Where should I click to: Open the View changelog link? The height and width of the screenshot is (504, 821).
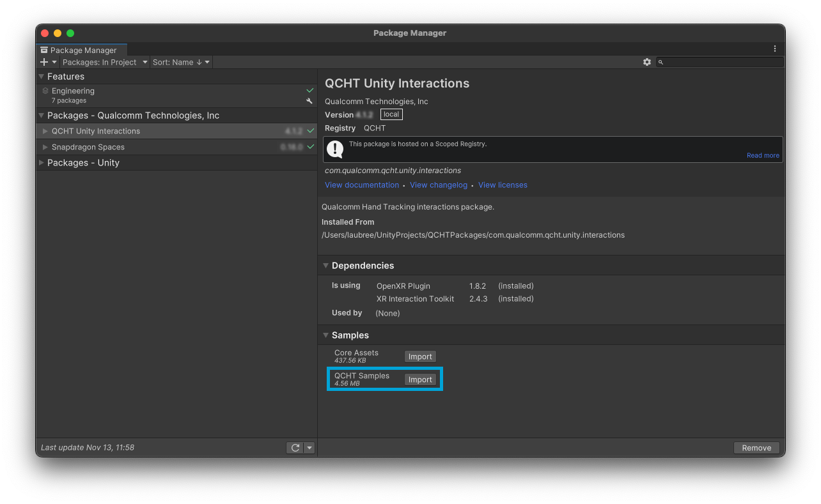click(439, 185)
